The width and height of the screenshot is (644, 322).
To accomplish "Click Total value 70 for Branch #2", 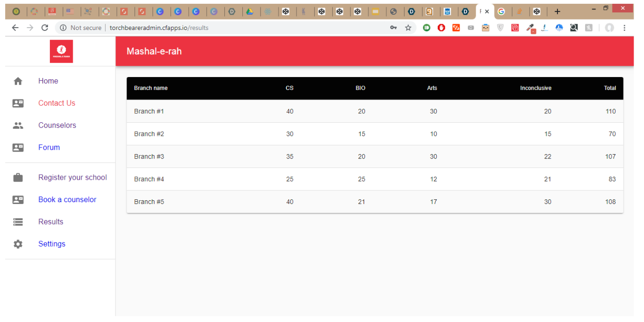I will click(612, 134).
